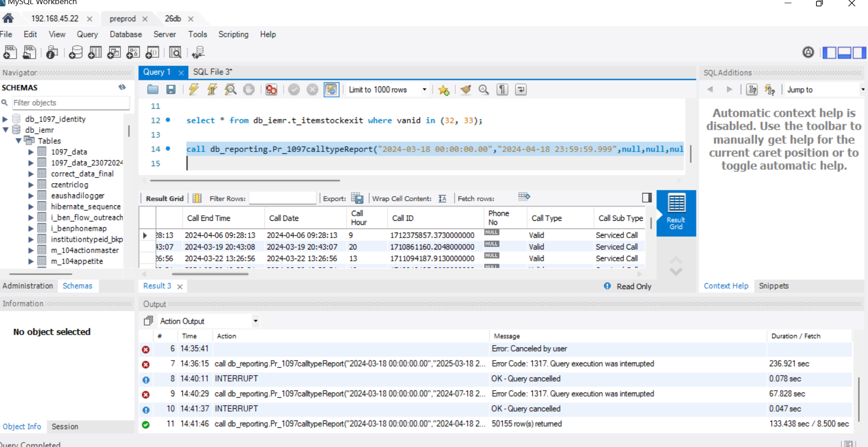This screenshot has width=868, height=447.
Task: Open the Scripting menu
Action: tap(233, 34)
